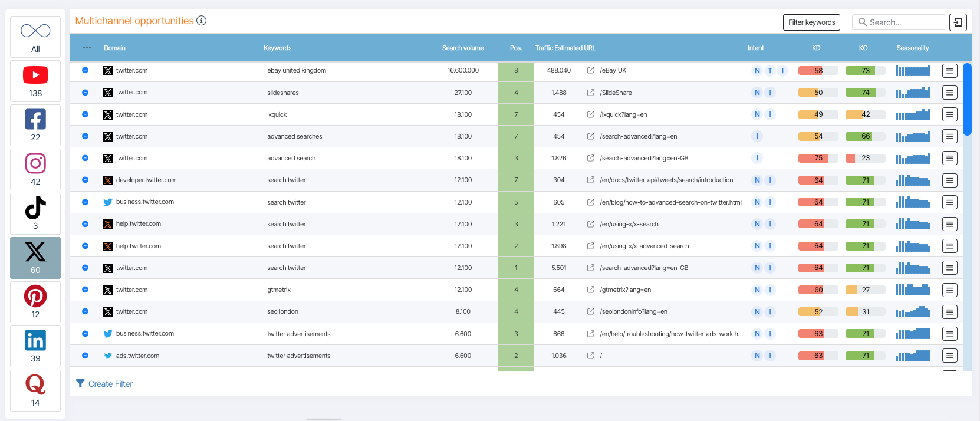Click the KD bar showing 58 for ebay
980x421 pixels.
click(818, 71)
